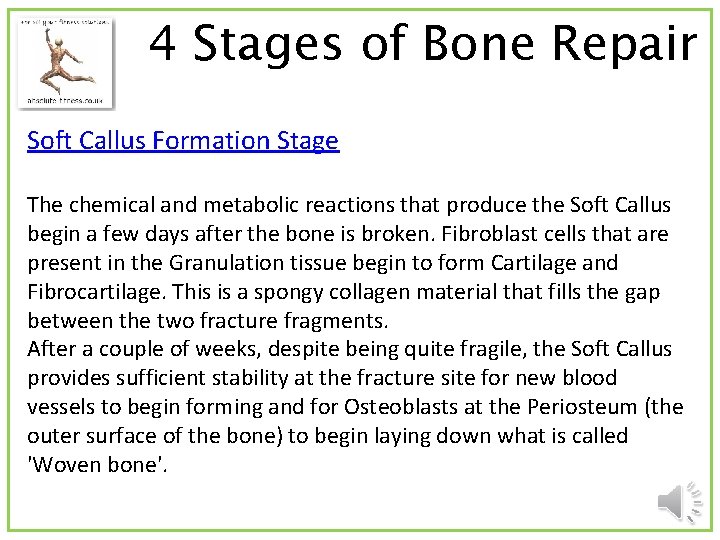This screenshot has width=720, height=540.
Task: Click the word 'Granulation' in the text
Action: click(223, 263)
